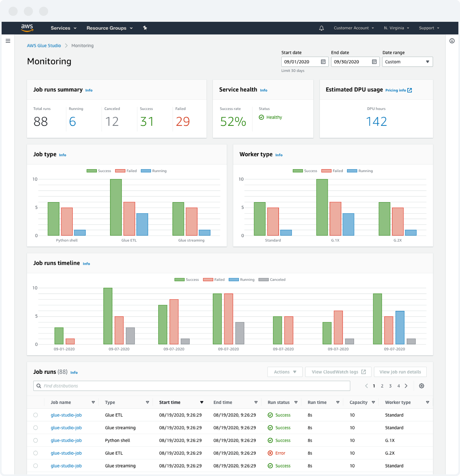The image size is (460, 476).
Task: Click the AWS logo
Action: [27, 28]
